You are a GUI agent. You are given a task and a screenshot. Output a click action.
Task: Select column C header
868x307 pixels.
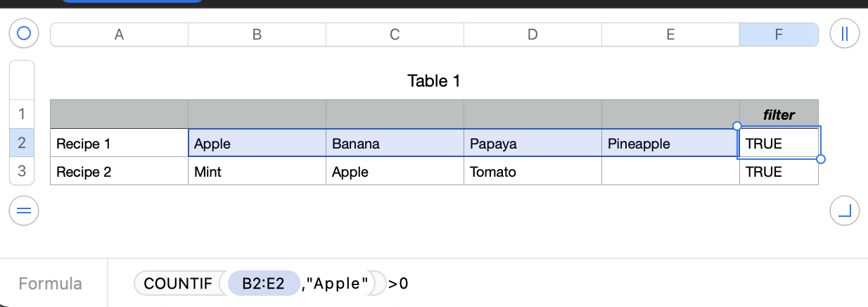coord(395,35)
